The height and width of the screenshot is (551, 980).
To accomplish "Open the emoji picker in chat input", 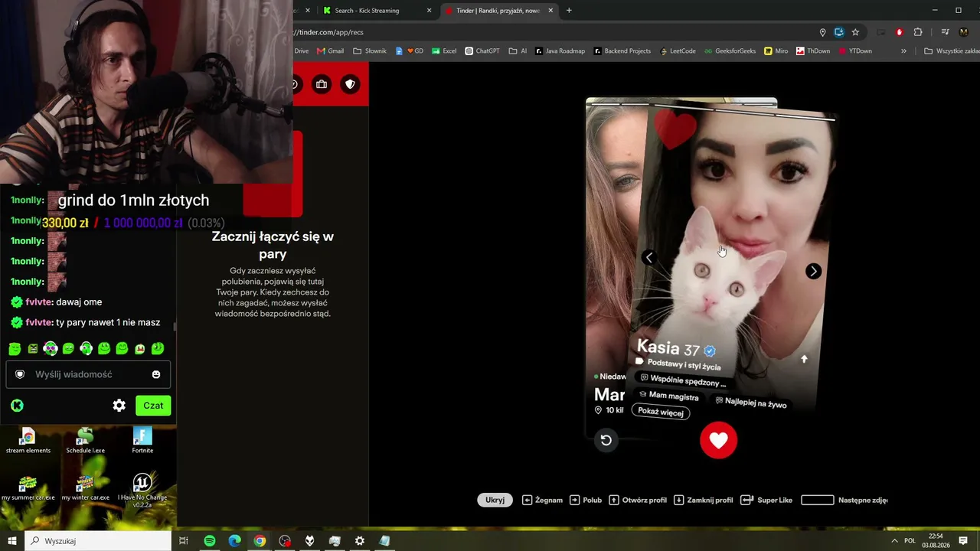I will pos(156,374).
